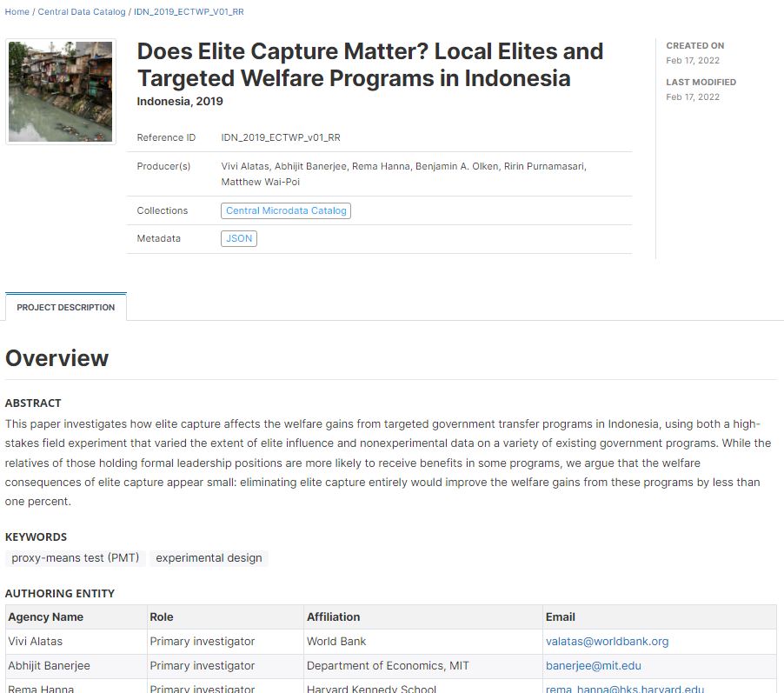Select the experimental design keyword tag
784x693 pixels.
tap(209, 558)
